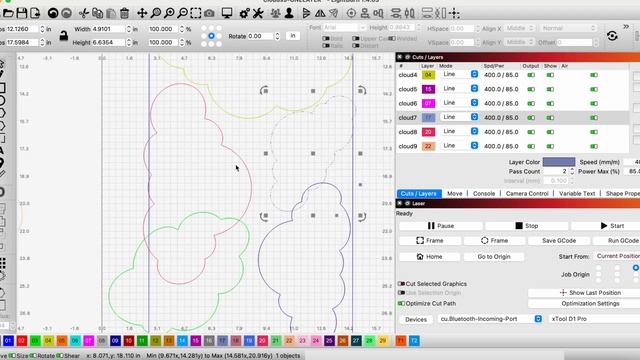
Task: Open the grid array tool
Action: tap(3, 263)
